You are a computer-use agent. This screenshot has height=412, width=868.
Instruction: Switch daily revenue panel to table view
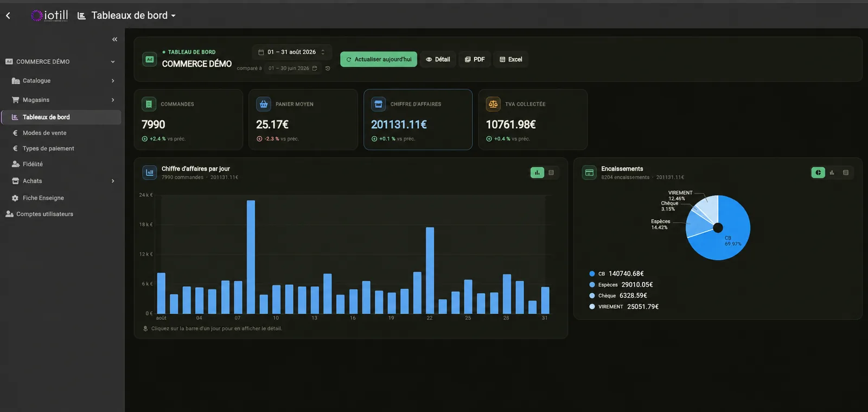pyautogui.click(x=551, y=173)
